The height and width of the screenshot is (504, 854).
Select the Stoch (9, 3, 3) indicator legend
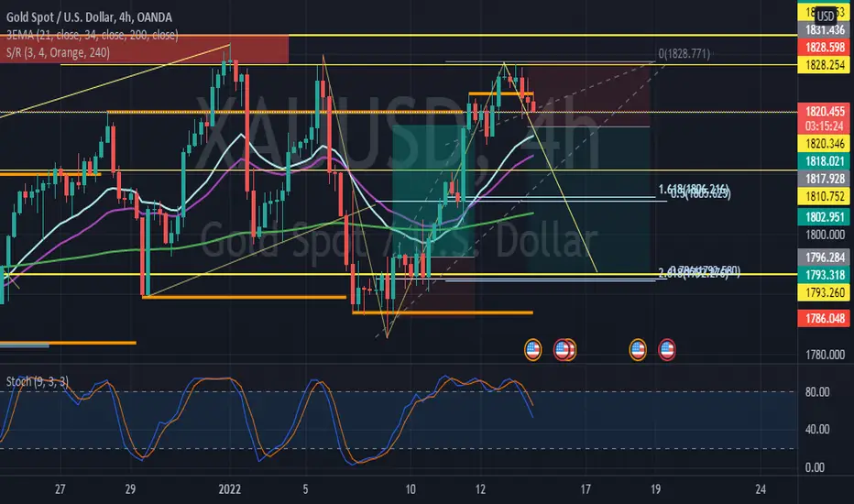[x=37, y=381]
